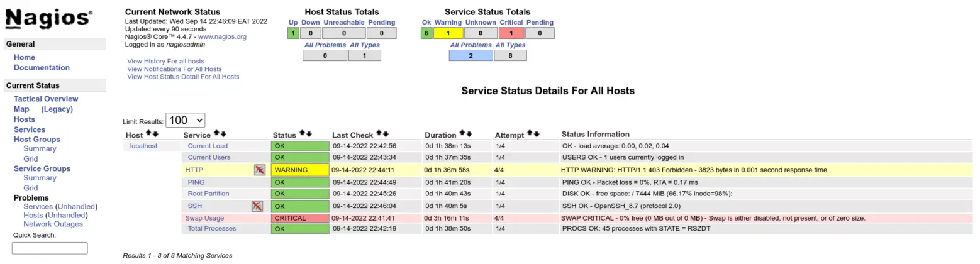The height and width of the screenshot is (264, 980).
Task: Sort Last Check column descending arrow
Action: coord(386,134)
